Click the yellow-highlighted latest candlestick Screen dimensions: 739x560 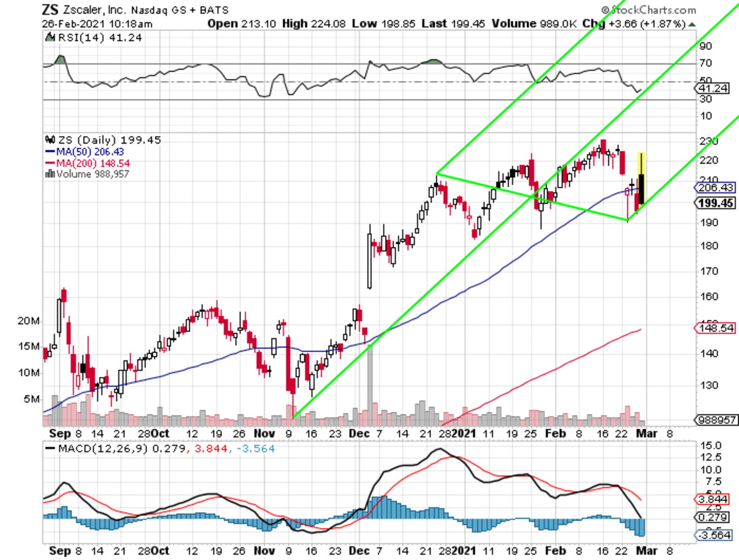pos(642,179)
